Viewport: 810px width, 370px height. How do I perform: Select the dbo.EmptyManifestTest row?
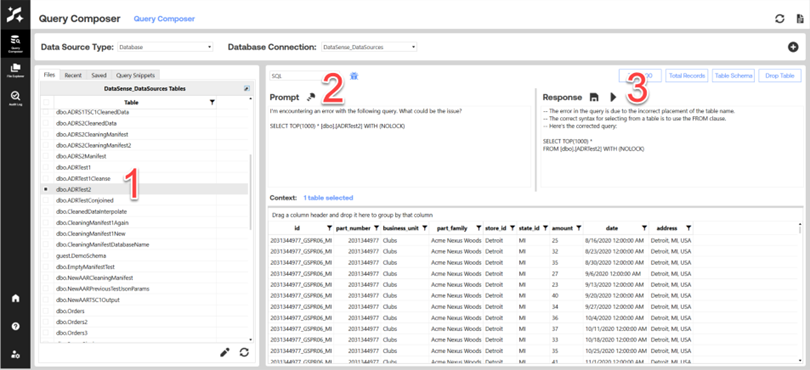click(x=145, y=267)
